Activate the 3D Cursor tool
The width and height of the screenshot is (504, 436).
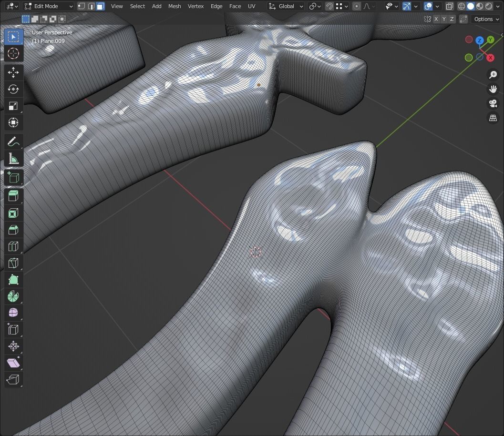click(x=13, y=53)
